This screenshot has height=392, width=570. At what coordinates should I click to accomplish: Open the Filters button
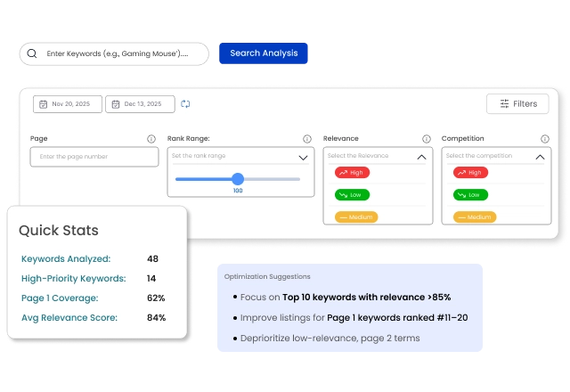click(517, 104)
